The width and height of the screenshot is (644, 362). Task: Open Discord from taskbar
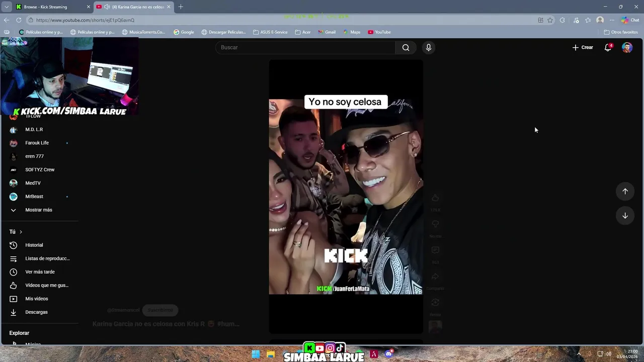(388, 354)
